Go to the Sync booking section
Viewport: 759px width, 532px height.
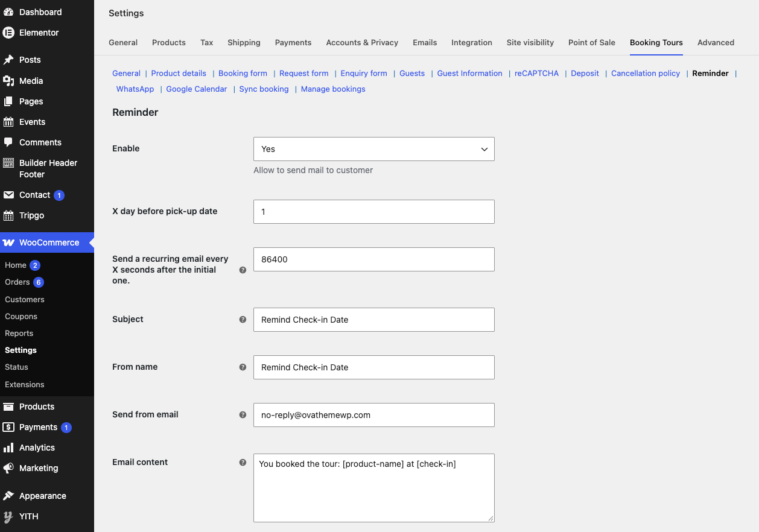point(264,89)
